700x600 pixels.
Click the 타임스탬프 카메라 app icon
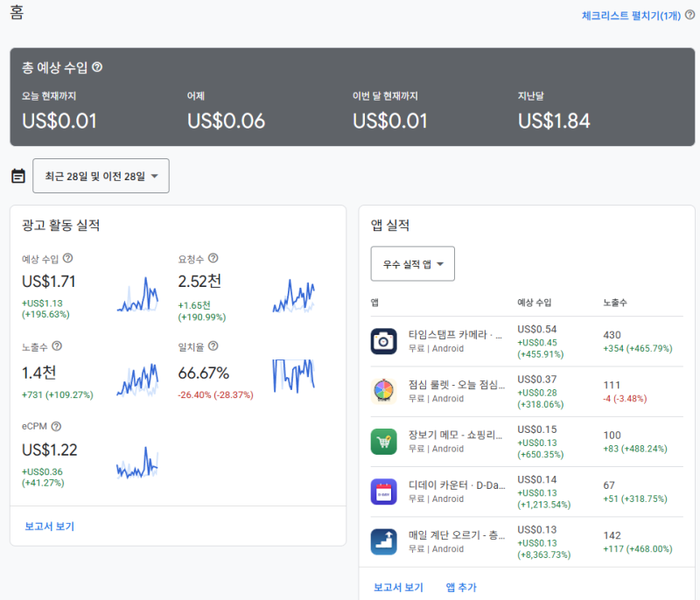pos(383,341)
